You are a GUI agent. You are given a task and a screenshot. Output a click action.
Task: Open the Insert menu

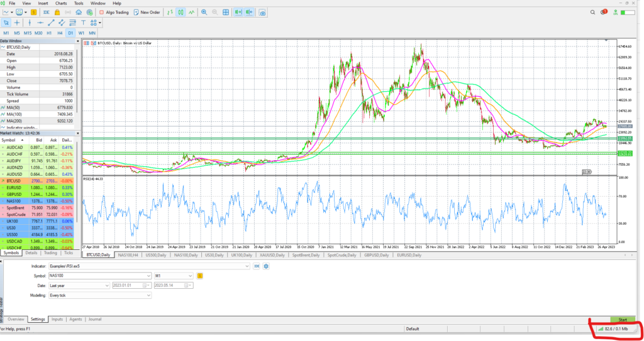(x=43, y=3)
